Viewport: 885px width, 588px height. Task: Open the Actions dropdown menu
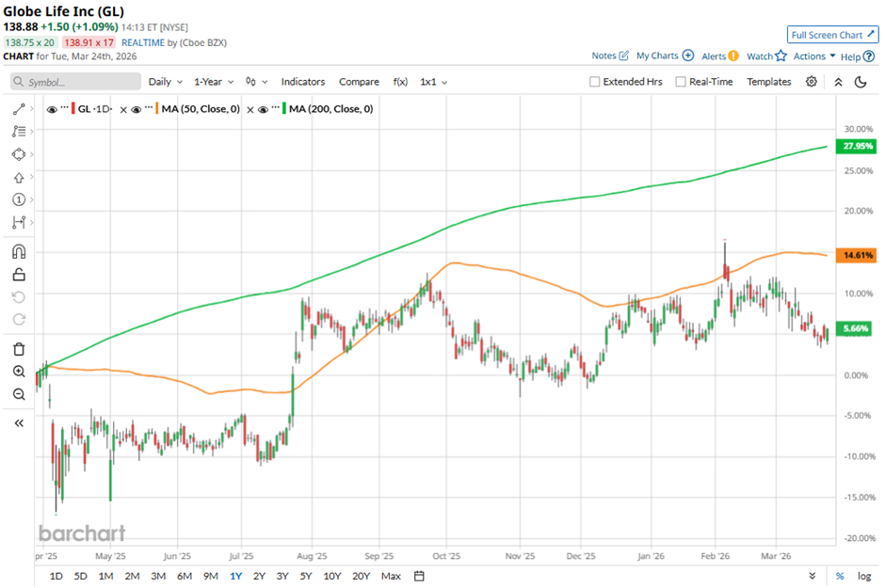tap(814, 56)
